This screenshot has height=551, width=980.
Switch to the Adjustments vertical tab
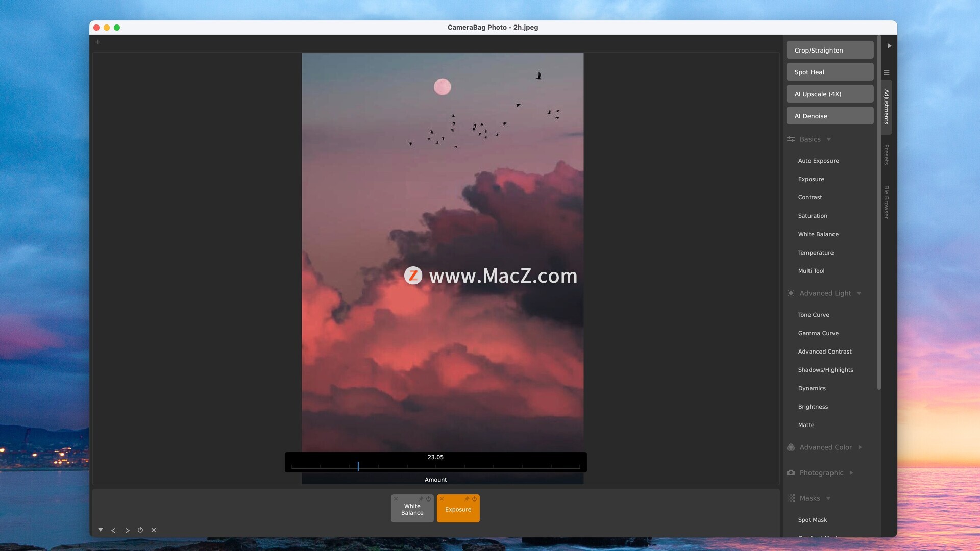tap(887, 107)
